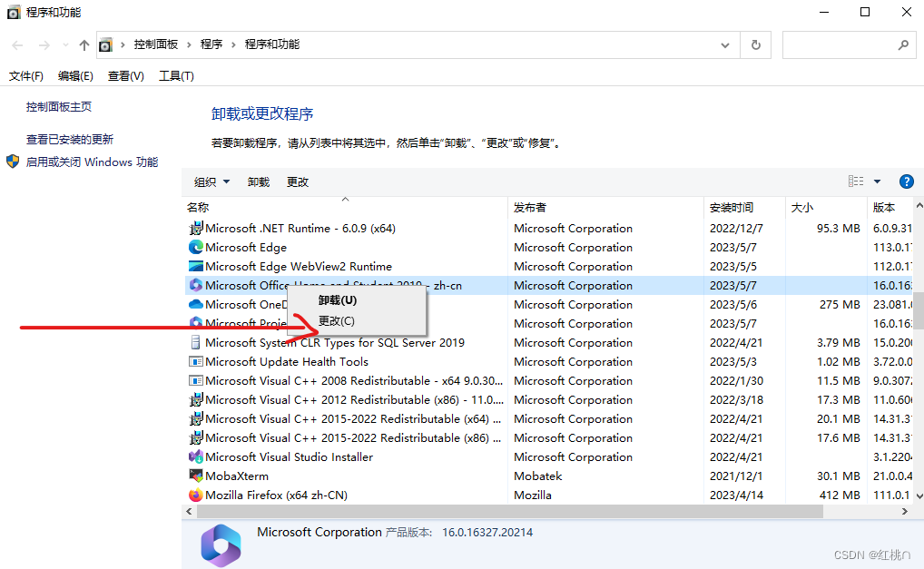Click 275 MB size of OneDrive

pos(840,305)
